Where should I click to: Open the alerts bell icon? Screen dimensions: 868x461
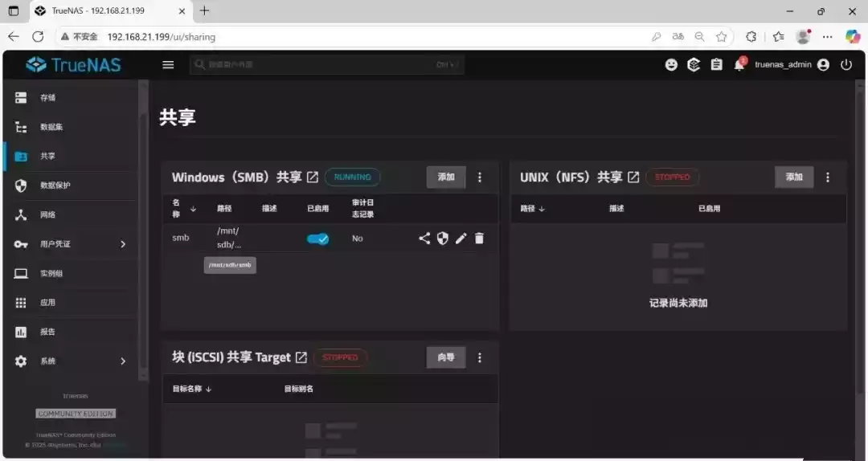pos(739,64)
